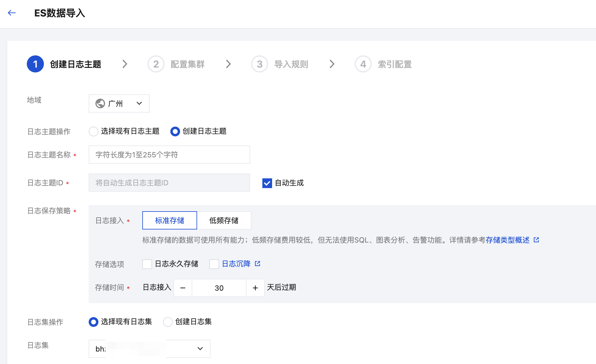Expand the 日志集 dropdown list
The image size is (596, 364).
[200, 349]
